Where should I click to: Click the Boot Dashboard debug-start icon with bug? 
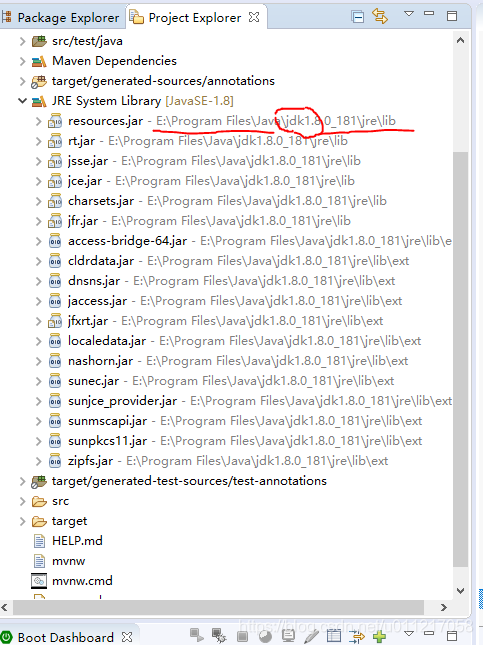pos(219,635)
